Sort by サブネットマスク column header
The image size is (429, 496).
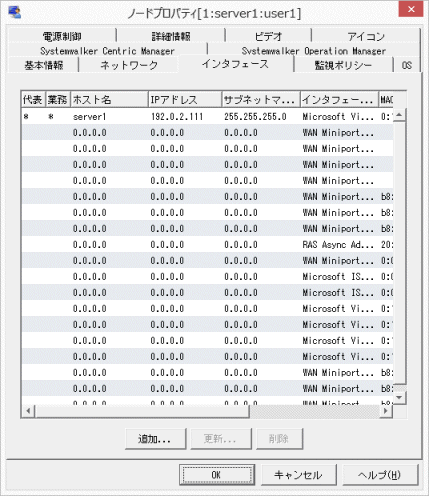[x=261, y=99]
